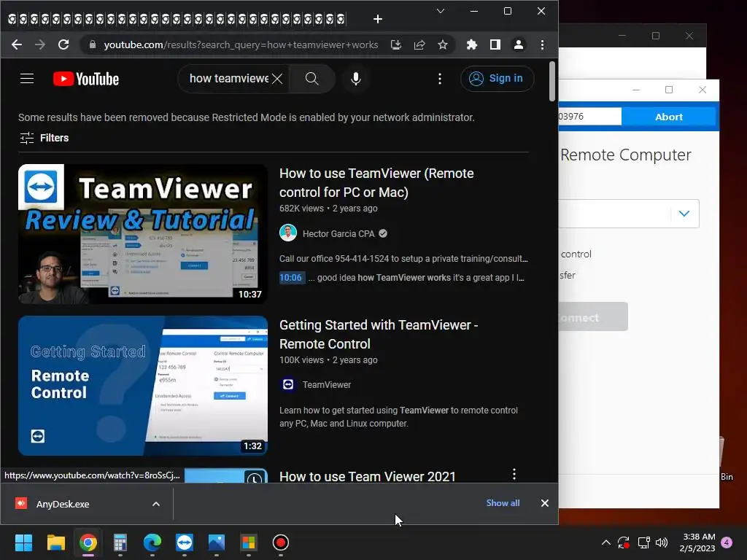Open Hector Garcia CPA channel
The width and height of the screenshot is (747, 560).
338,234
